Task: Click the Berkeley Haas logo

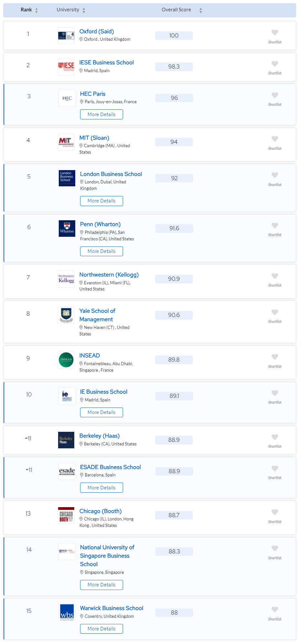Action: (66, 440)
